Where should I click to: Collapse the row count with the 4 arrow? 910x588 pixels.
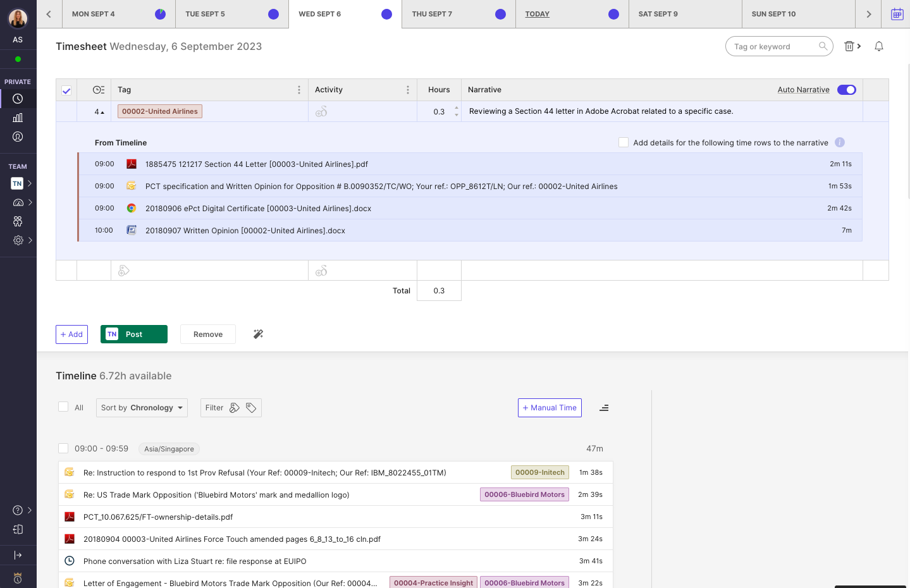coord(99,111)
